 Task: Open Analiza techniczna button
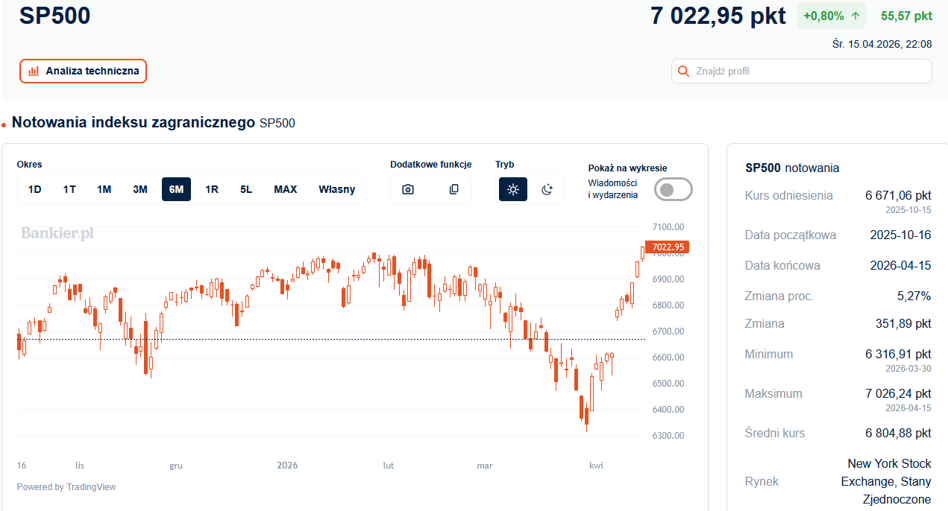click(83, 71)
